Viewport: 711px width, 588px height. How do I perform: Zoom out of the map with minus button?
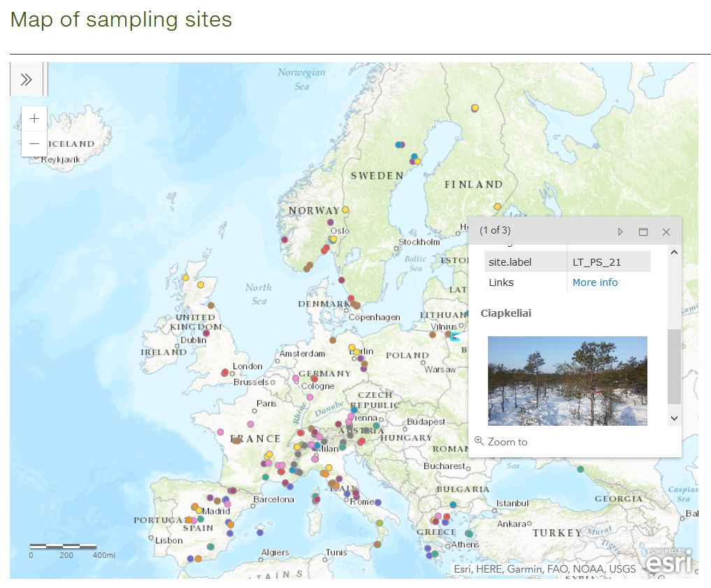click(x=34, y=144)
